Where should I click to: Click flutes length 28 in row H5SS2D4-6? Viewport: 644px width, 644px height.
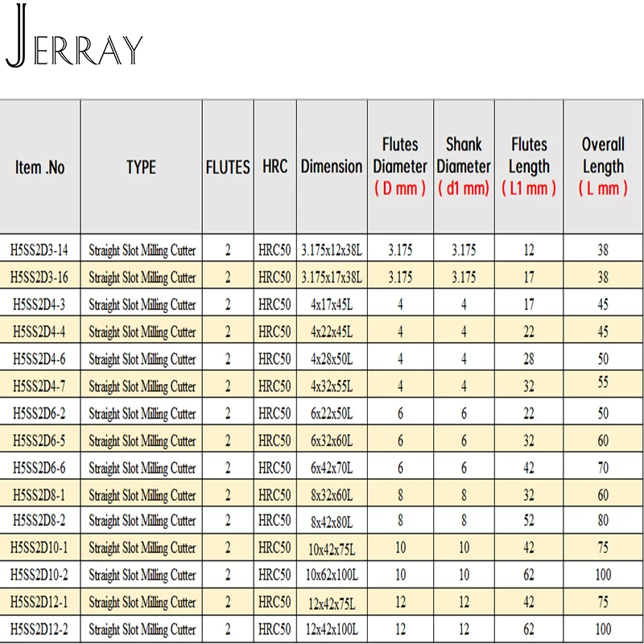tap(529, 359)
